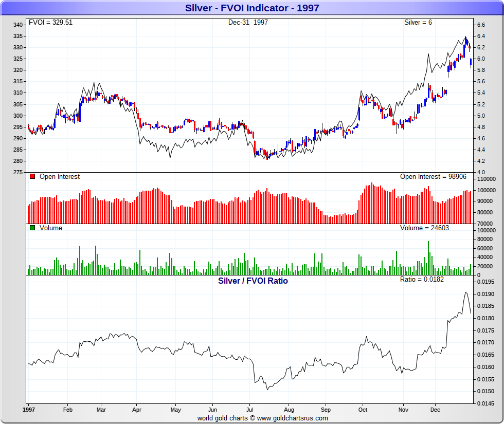The height and width of the screenshot is (424, 504).
Task: Click the tallest volume bar in late November
Action: pyautogui.click(x=428, y=258)
